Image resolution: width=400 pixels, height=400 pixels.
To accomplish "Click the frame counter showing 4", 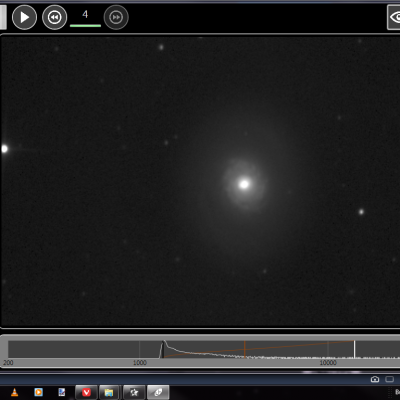I will coord(85,15).
